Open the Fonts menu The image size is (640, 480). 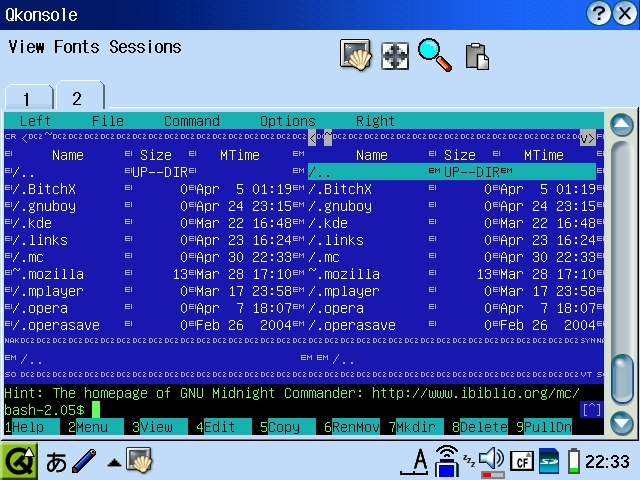point(77,47)
